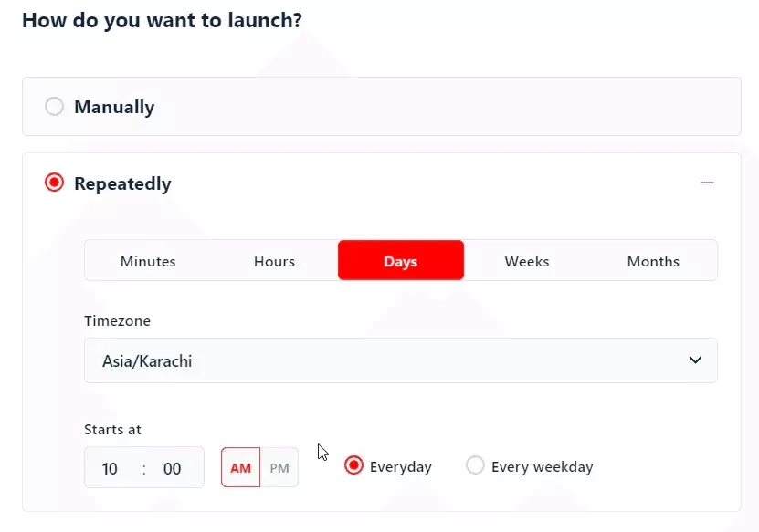Click the AM/PM selector group
Image resolution: width=759 pixels, height=532 pixels.
click(259, 467)
